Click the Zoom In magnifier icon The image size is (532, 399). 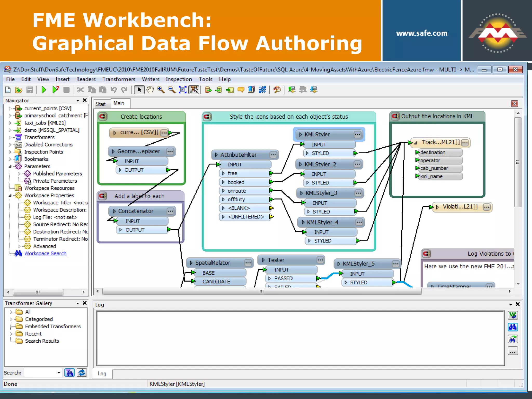click(161, 90)
